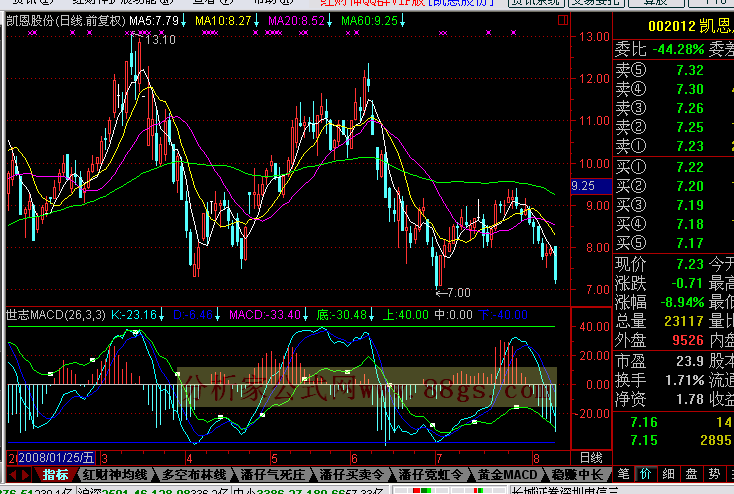This screenshot has height=494, width=734.
Task: Click the 13.10 high price marker
Action: point(161,40)
